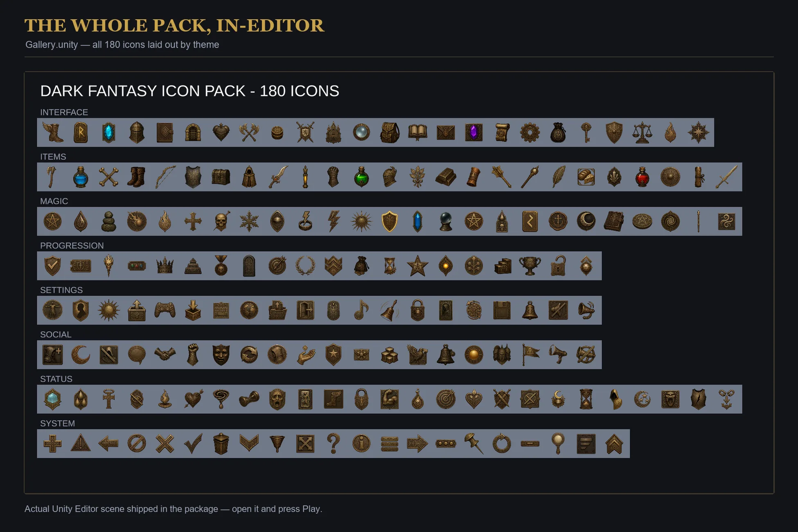The width and height of the screenshot is (798, 532).
Task: Select the gamepad icon in Settings row
Action: (165, 310)
